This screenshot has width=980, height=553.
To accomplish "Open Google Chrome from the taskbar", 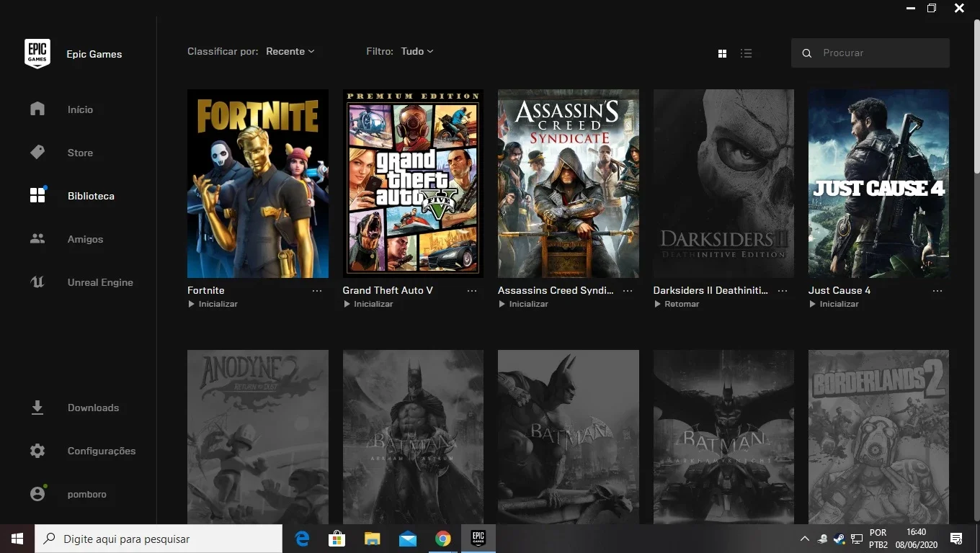I will [x=442, y=539].
